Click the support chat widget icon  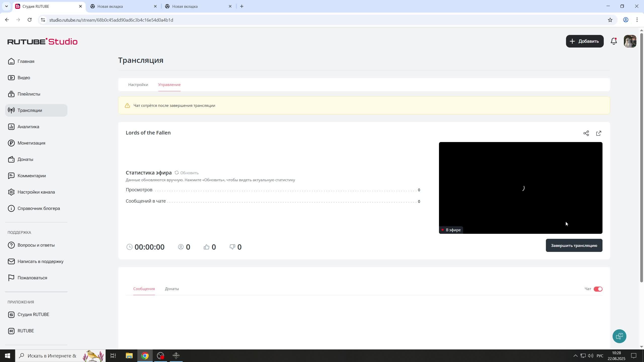pyautogui.click(x=619, y=336)
